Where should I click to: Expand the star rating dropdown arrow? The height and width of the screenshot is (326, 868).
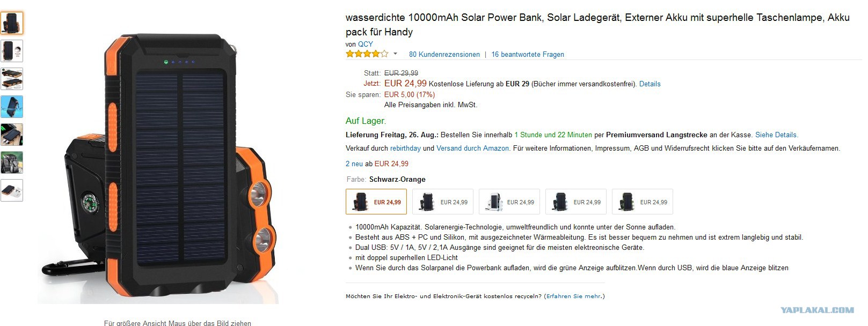[396, 54]
